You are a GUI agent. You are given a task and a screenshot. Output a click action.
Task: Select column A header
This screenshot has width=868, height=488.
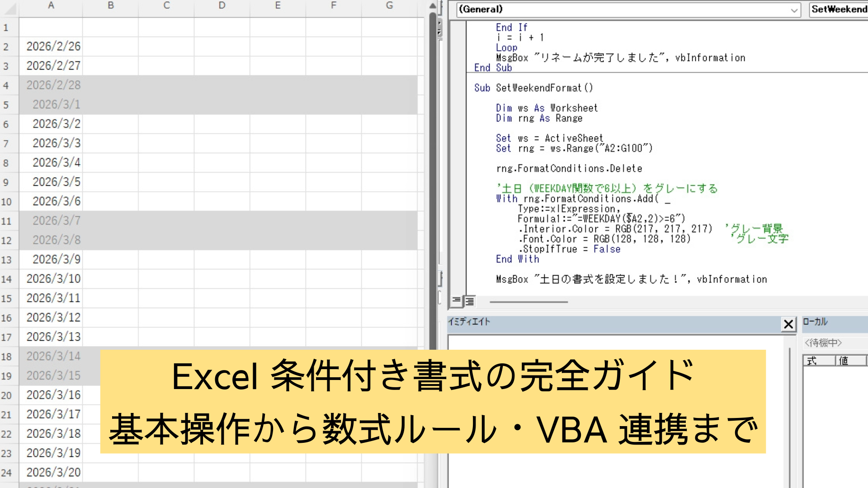pyautogui.click(x=51, y=6)
